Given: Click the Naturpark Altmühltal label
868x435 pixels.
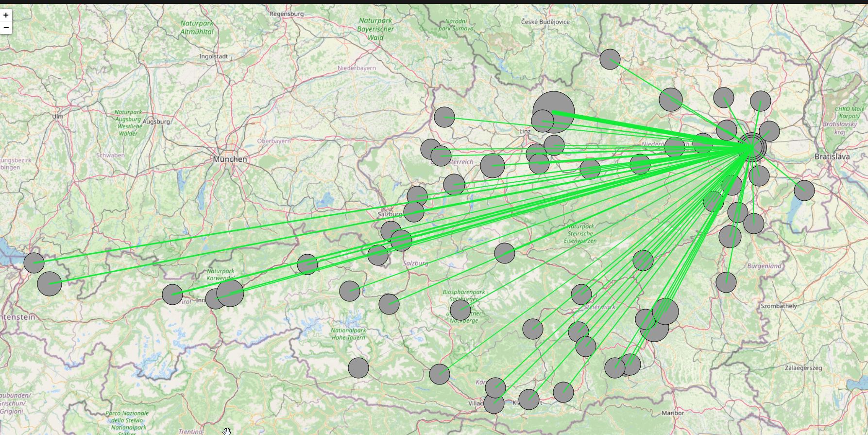Looking at the screenshot, I should click(197, 27).
